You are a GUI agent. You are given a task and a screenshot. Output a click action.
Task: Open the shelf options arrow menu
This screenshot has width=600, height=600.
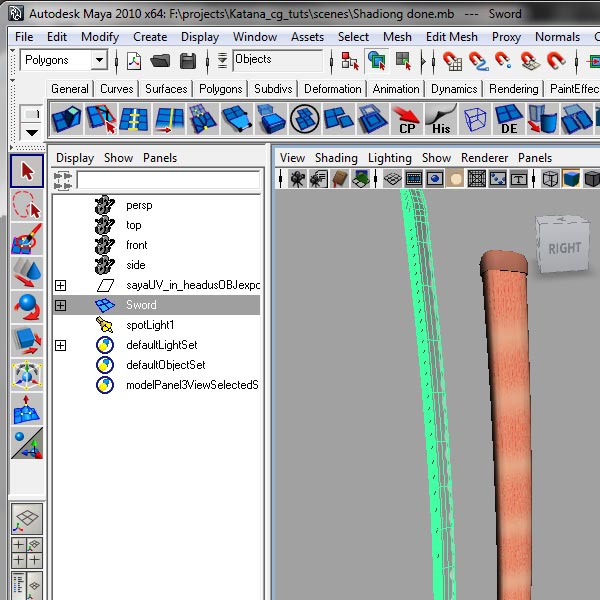31,133
